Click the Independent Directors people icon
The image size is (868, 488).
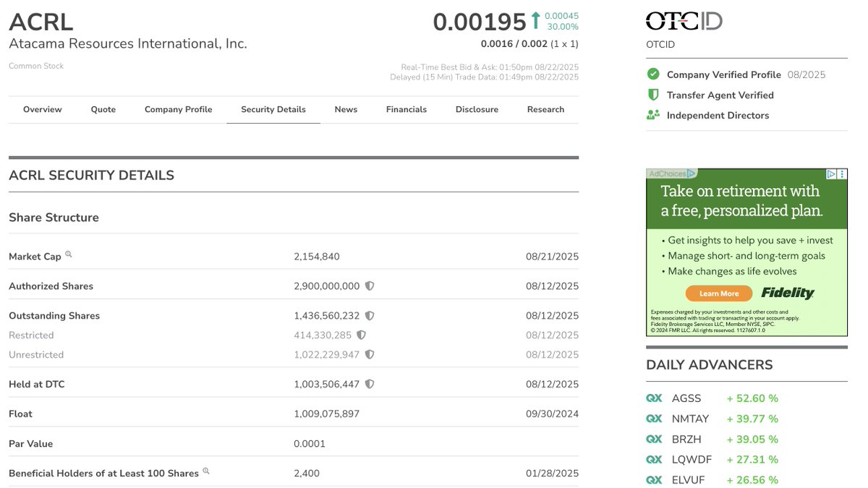click(653, 115)
